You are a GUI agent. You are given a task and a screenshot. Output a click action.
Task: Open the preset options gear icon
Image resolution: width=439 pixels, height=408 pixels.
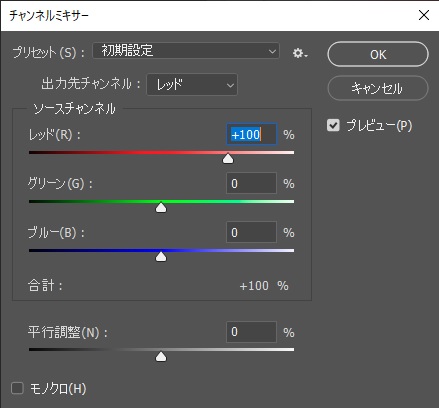(x=300, y=53)
